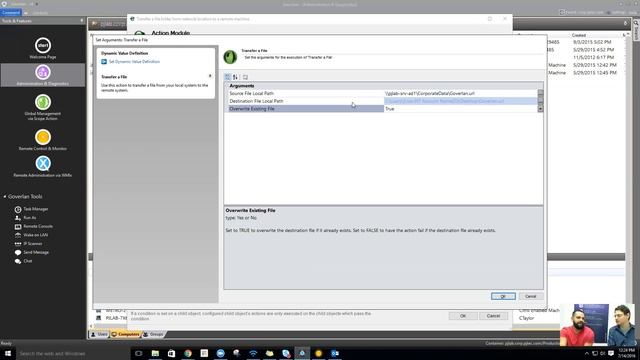Click the Transfer a File green header icon

[x=230, y=57]
